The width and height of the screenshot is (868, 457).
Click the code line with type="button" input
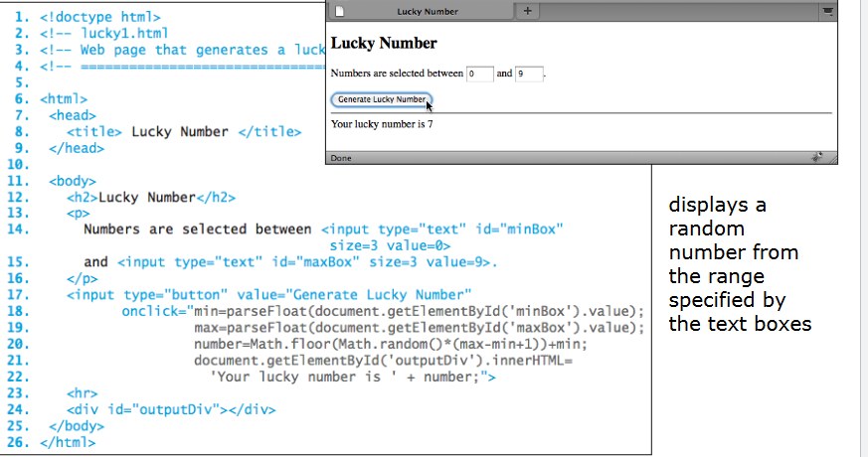(x=269, y=295)
